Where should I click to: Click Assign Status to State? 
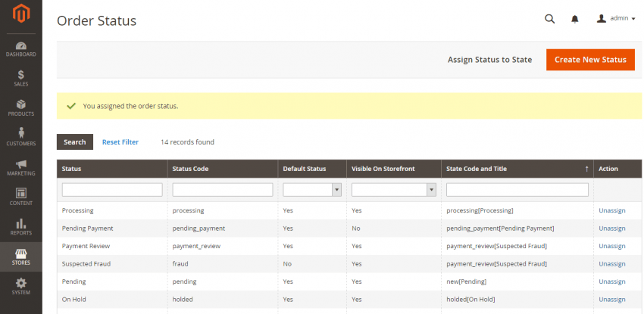pyautogui.click(x=489, y=60)
